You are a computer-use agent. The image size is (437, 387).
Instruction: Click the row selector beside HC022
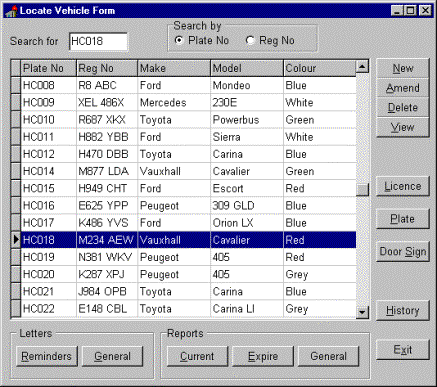16,309
